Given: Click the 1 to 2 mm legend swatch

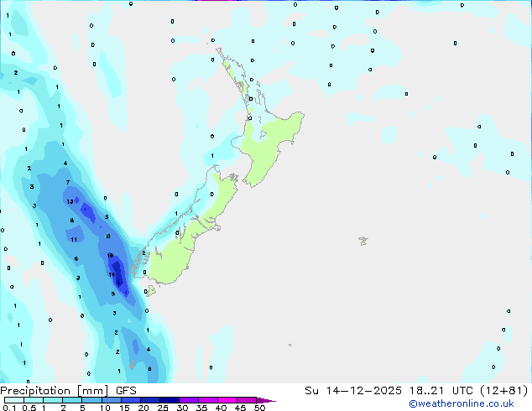Looking at the screenshot, I should [x=53, y=400].
